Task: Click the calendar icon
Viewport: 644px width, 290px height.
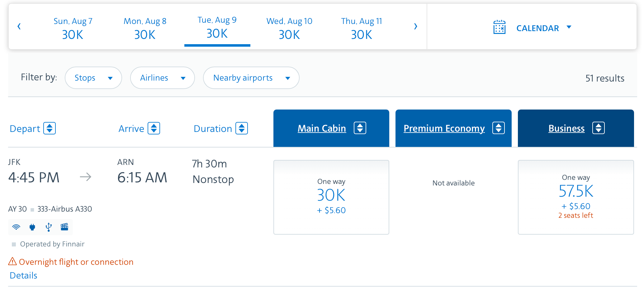Action: click(x=499, y=27)
